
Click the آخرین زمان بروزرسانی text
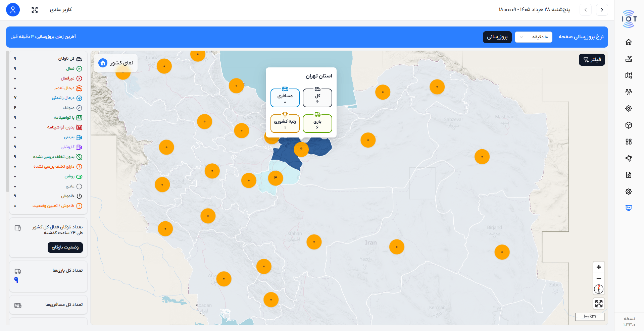43,37
